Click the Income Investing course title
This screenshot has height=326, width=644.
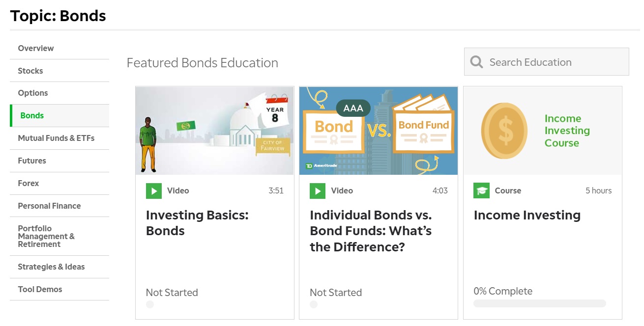527,215
